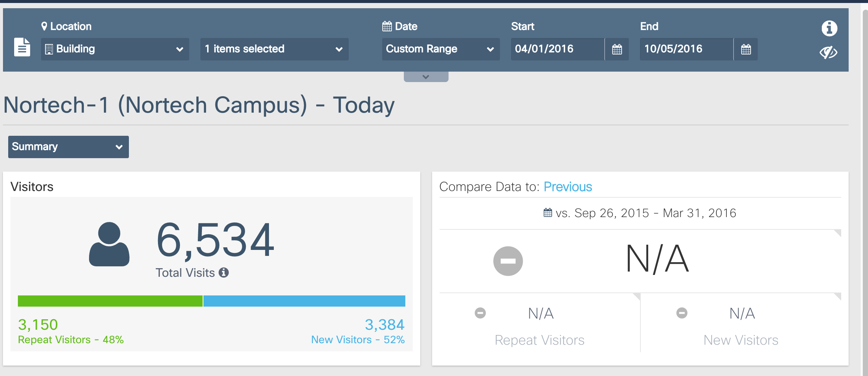Toggle the hide-filters eye icon
868x376 pixels.
tap(829, 53)
